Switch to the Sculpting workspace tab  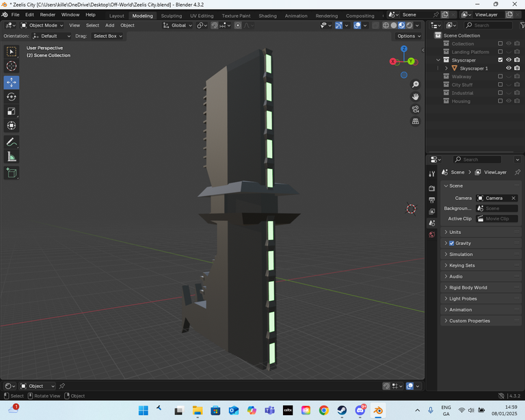(x=171, y=16)
